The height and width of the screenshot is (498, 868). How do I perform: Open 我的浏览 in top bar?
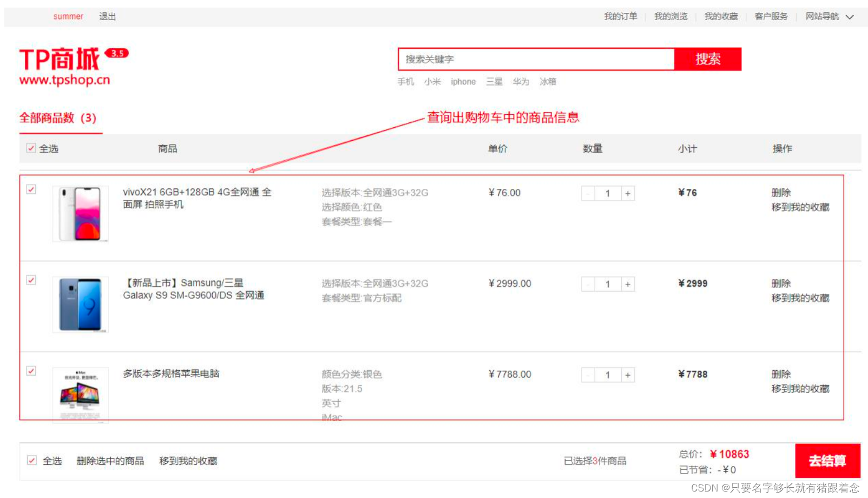click(671, 17)
